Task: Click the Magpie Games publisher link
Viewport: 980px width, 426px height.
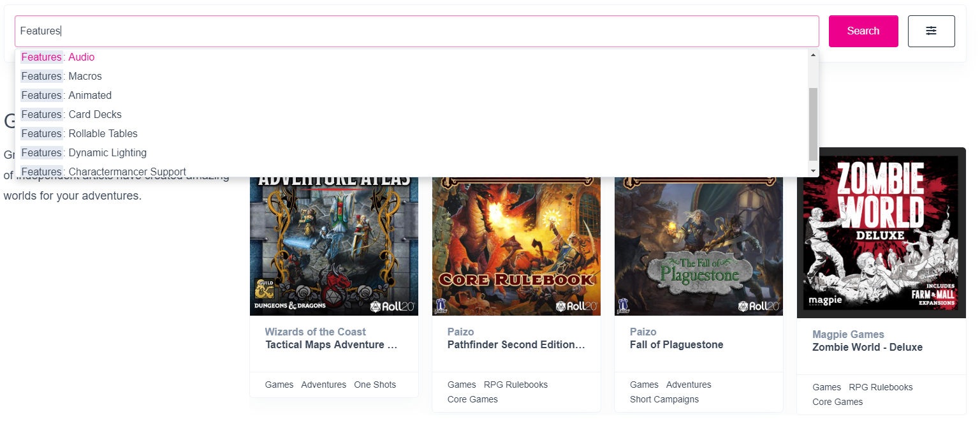Action: tap(848, 334)
